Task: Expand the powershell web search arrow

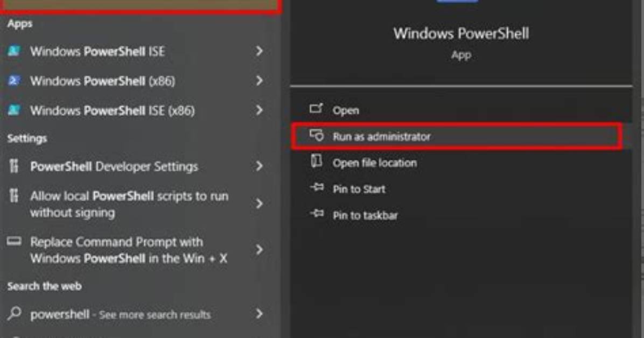Action: coord(259,314)
